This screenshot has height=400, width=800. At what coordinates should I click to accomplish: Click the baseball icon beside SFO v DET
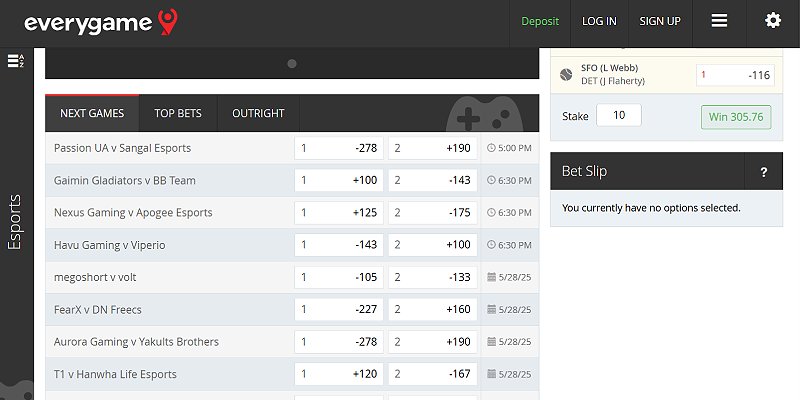(566, 75)
